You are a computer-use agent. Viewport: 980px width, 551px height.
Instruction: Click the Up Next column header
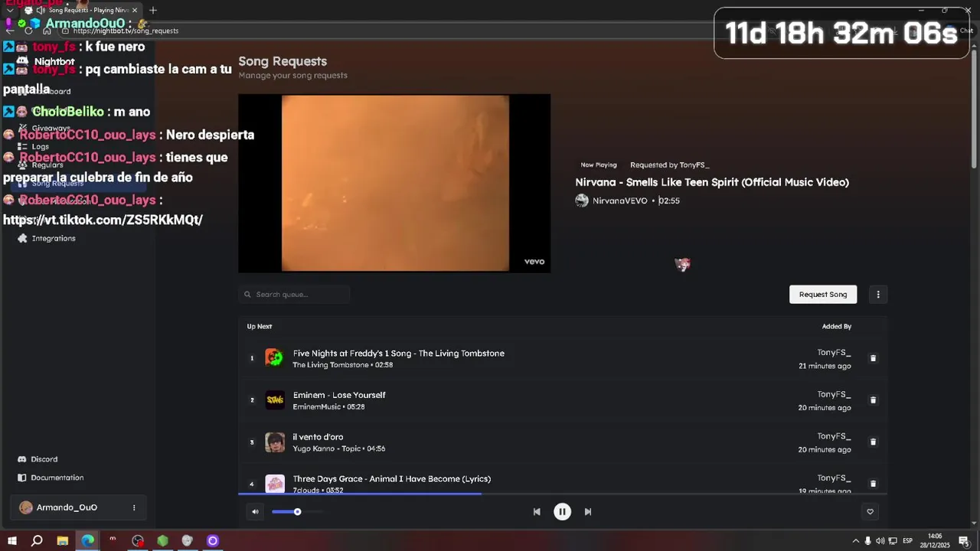click(x=260, y=327)
